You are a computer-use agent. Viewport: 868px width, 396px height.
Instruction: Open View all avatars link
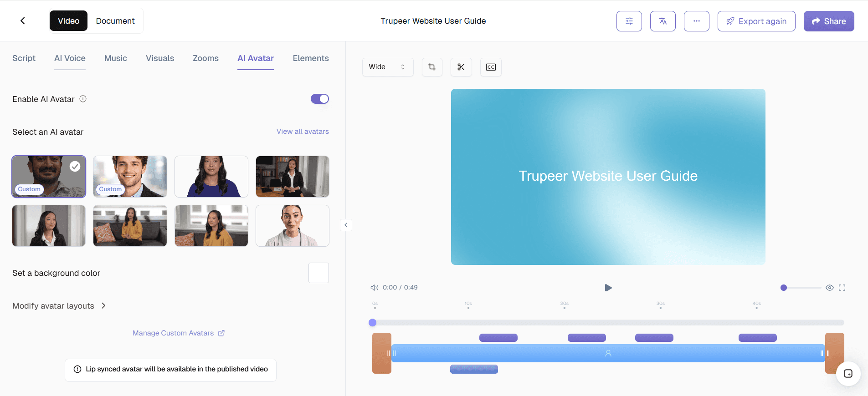303,132
